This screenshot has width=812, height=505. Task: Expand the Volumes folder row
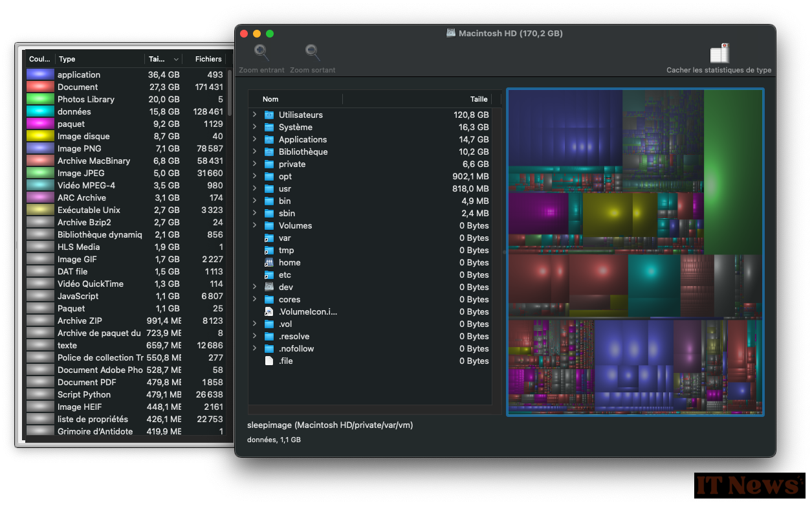(254, 225)
